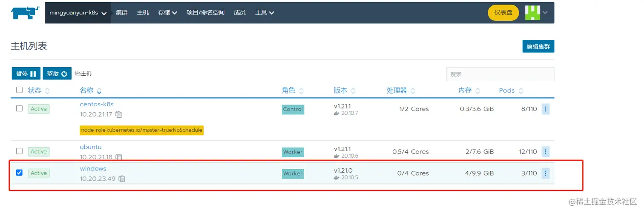Open the 项目/命名空间 nav item
The width and height of the screenshot is (644, 213).
click(x=205, y=13)
